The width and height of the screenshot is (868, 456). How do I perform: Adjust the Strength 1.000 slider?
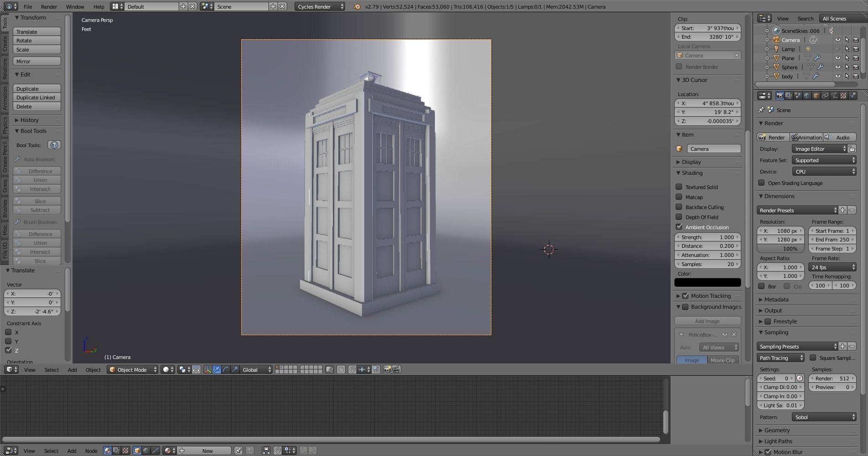click(708, 237)
